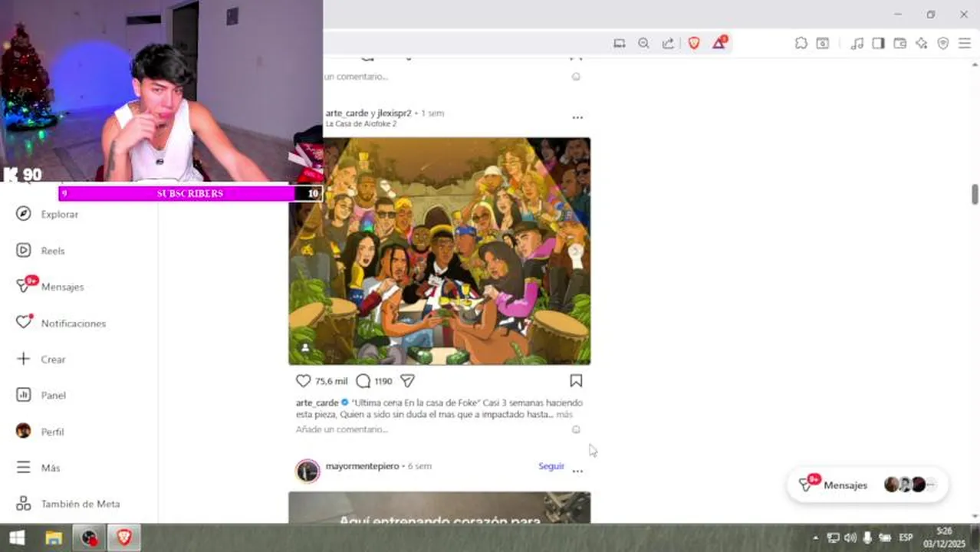The width and height of the screenshot is (980, 552).
Task: Open jlexispr2 collaborator profile link
Action: [394, 113]
